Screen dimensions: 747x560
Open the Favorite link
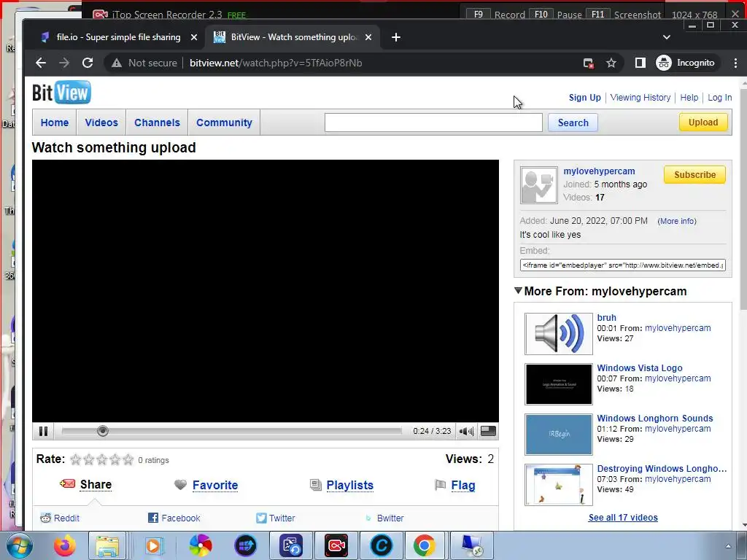pyautogui.click(x=215, y=485)
